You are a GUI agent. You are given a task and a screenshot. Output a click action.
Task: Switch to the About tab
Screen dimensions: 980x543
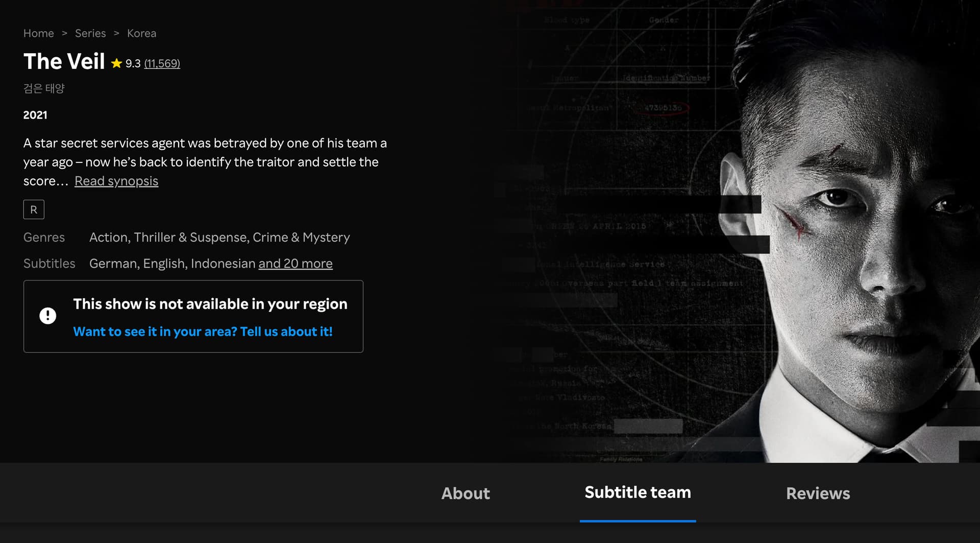click(x=465, y=493)
